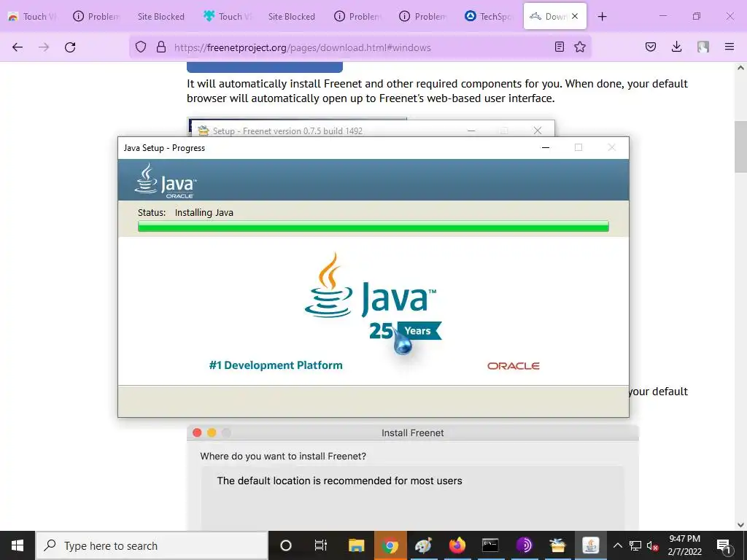Open Task View on the taskbar
The height and width of the screenshot is (560, 747).
pyautogui.click(x=321, y=545)
